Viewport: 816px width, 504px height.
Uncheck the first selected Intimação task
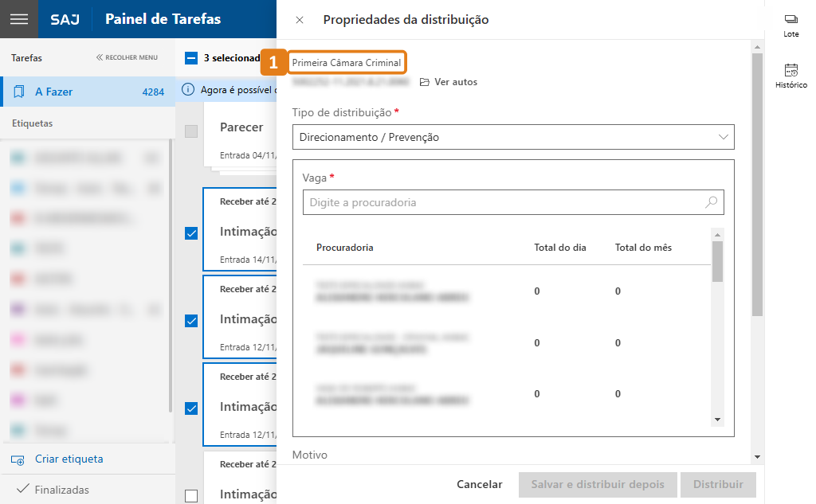[x=190, y=233]
